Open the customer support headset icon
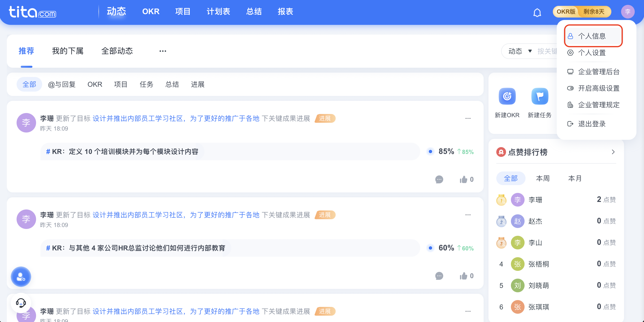This screenshot has width=644, height=322. pyautogui.click(x=21, y=303)
